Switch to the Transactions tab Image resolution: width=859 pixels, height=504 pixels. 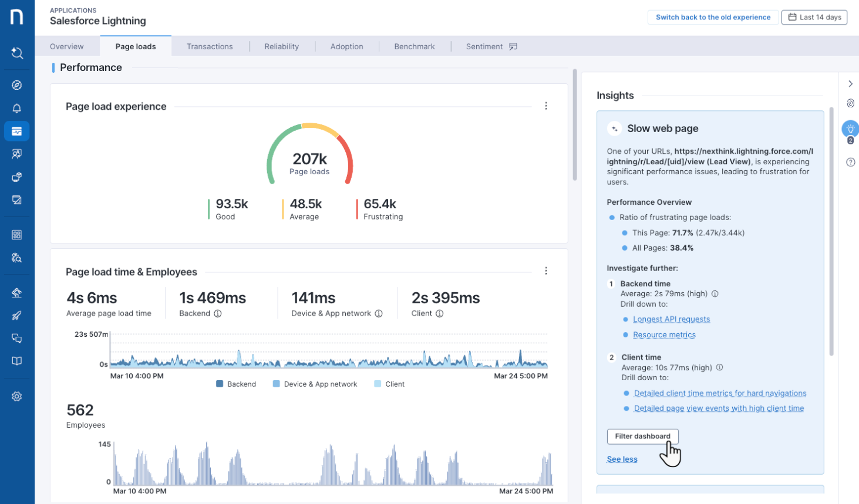pyautogui.click(x=210, y=46)
